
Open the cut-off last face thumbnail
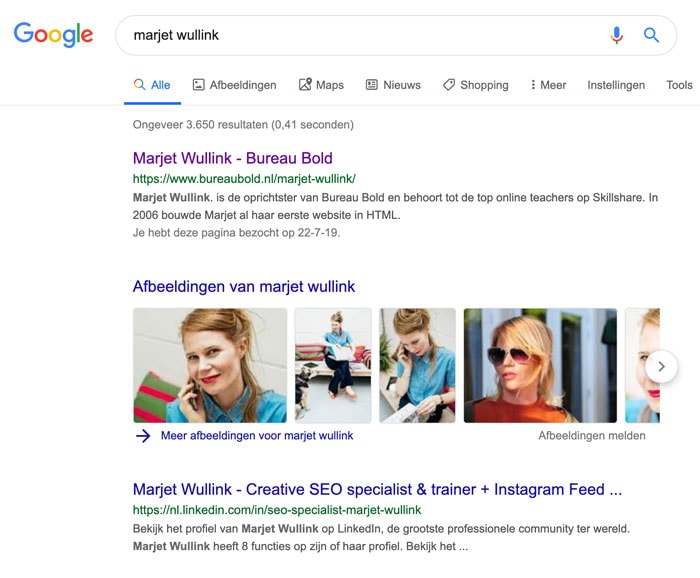(x=642, y=365)
